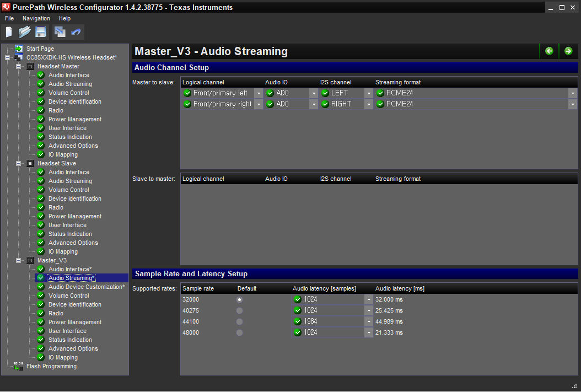Open the Help menu
Image resolution: width=581 pixels, height=392 pixels.
pos(64,18)
